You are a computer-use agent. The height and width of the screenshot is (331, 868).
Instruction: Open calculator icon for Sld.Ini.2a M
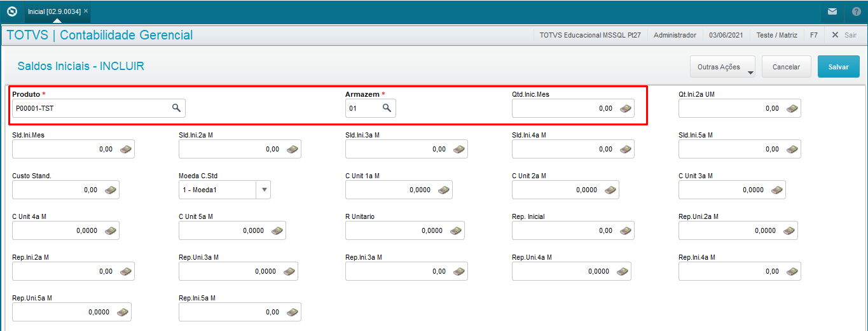click(x=293, y=150)
